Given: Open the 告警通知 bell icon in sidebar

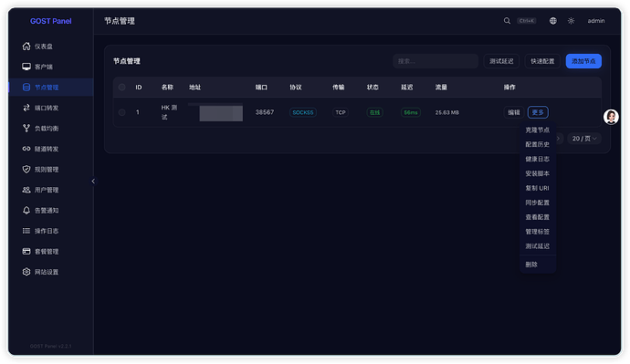Looking at the screenshot, I should click(x=26, y=211).
